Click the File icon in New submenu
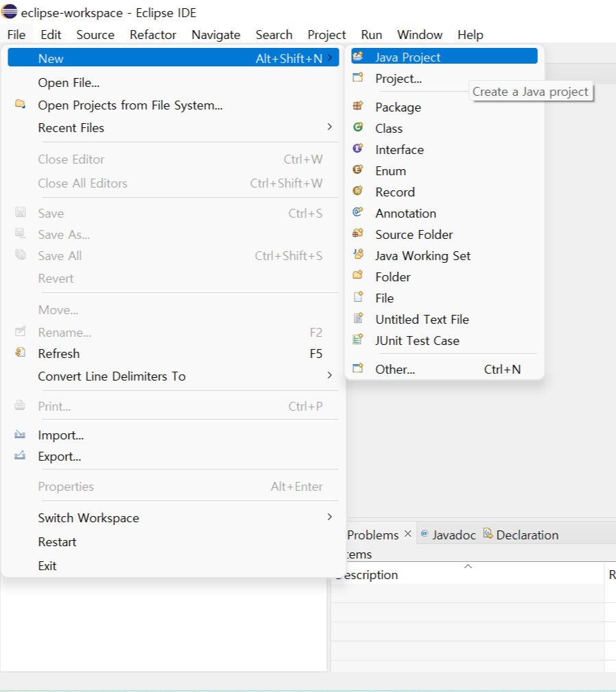616x692 pixels. pyautogui.click(x=358, y=296)
